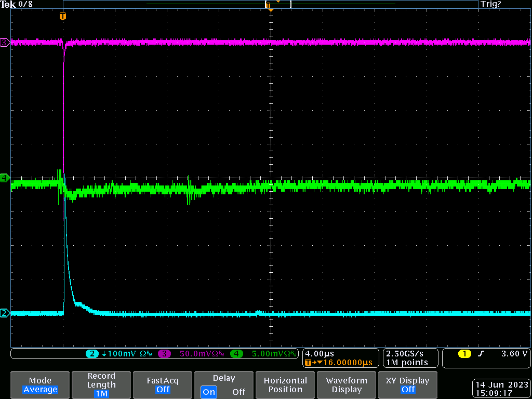
Task: Click the Tek logo in the corner
Action: coord(8,4)
